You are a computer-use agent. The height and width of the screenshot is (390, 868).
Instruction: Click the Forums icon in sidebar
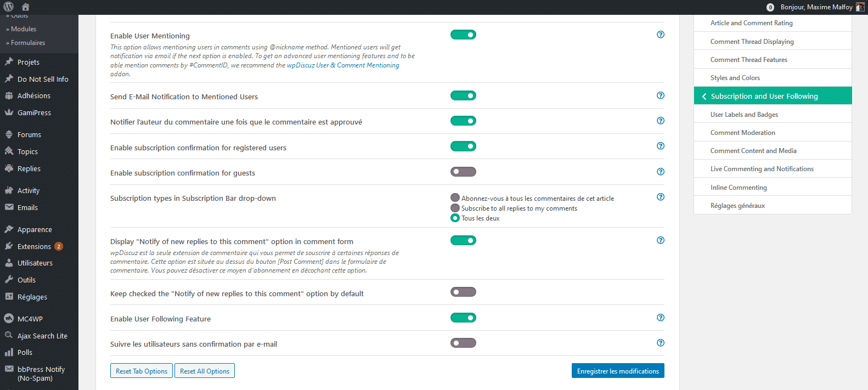pyautogui.click(x=9, y=134)
